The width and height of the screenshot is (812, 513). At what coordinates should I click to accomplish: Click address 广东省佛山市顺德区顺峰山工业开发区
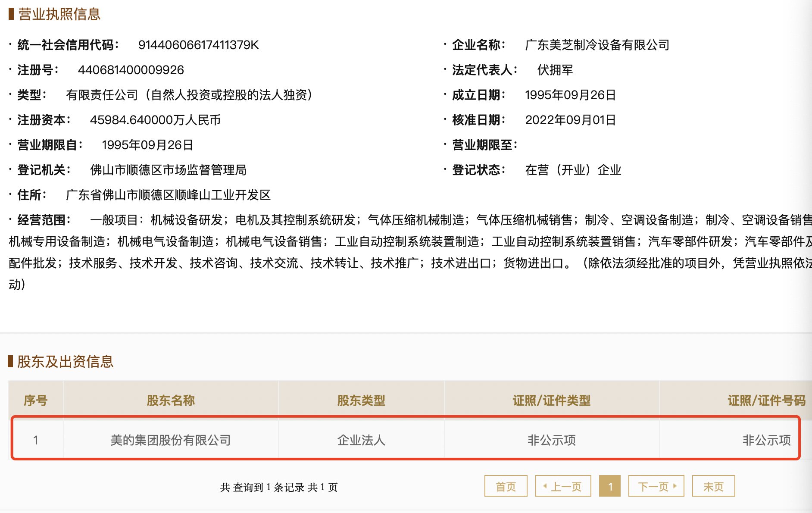168,195
